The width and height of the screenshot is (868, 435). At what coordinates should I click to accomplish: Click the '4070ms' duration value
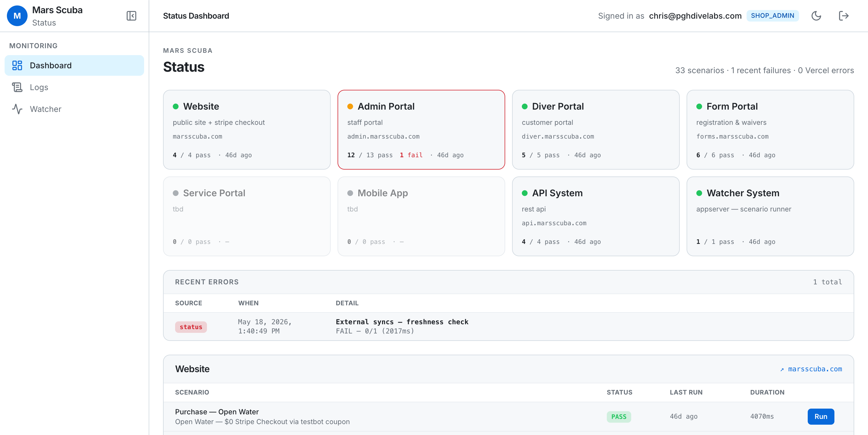click(762, 416)
